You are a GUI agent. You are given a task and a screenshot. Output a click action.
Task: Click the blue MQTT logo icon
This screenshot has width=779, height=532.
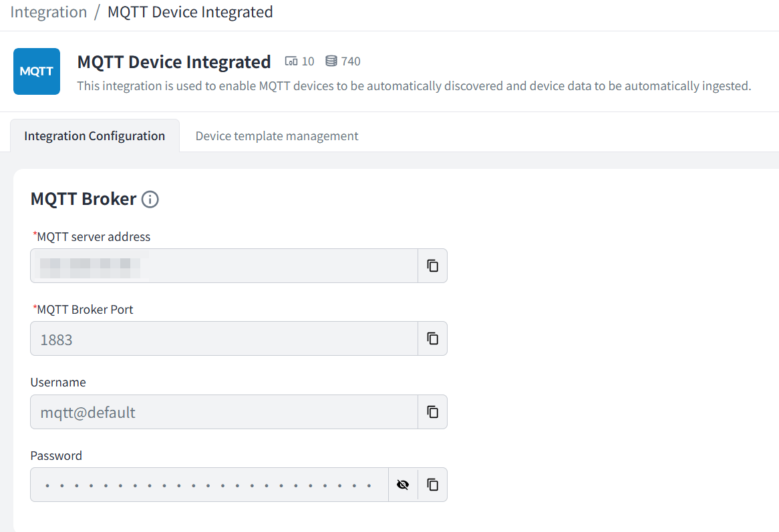pos(37,71)
